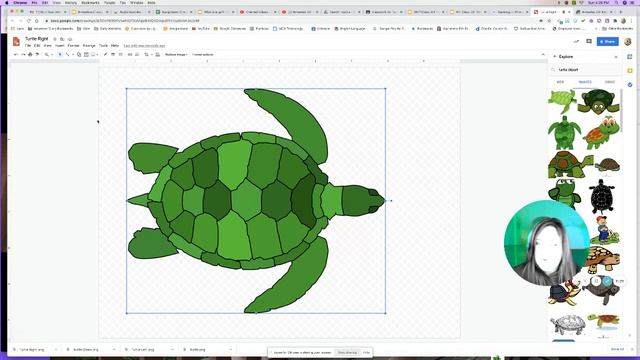Click the Redo arrow in toolbar

(x=23, y=54)
